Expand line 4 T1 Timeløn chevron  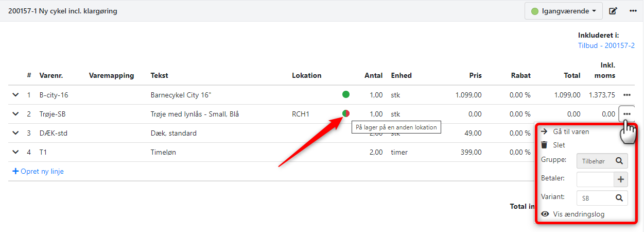(15, 152)
